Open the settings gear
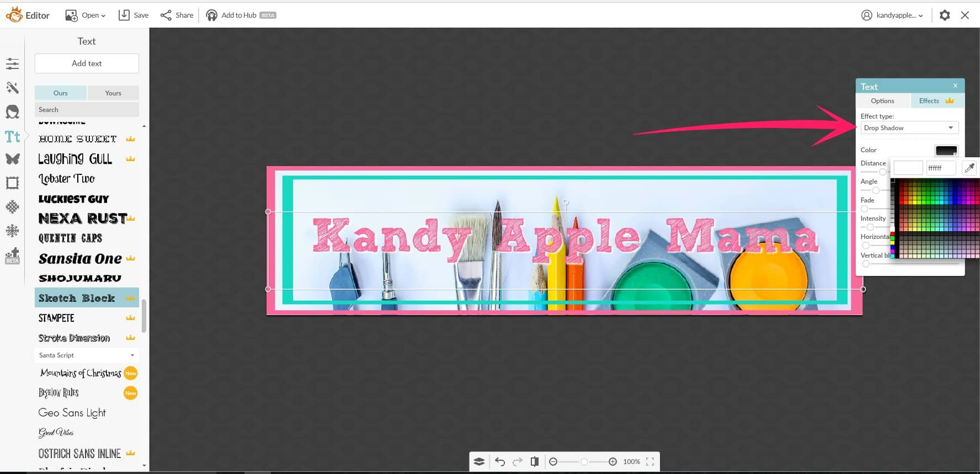980x474 pixels. point(945,15)
